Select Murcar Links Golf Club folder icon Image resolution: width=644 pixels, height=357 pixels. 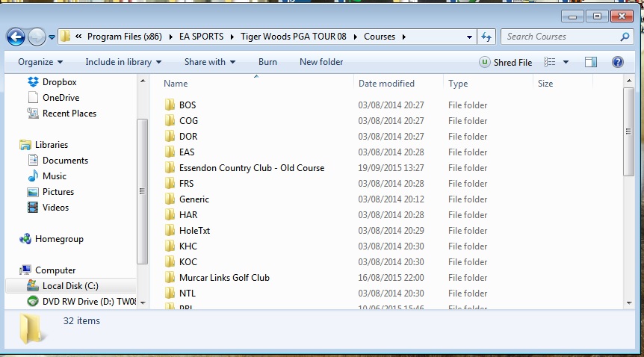pyautogui.click(x=170, y=277)
